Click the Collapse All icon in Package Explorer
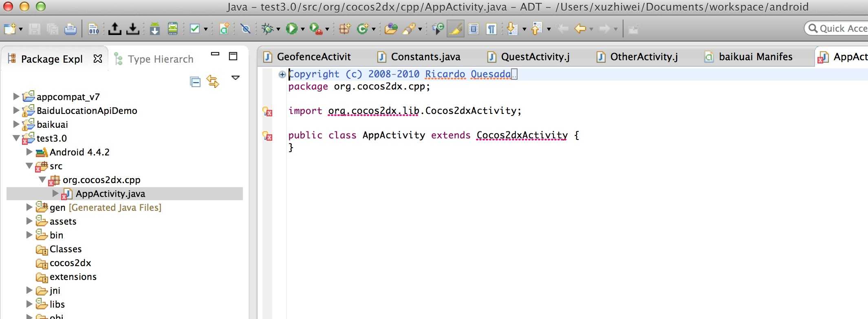The width and height of the screenshot is (868, 319). tap(195, 82)
